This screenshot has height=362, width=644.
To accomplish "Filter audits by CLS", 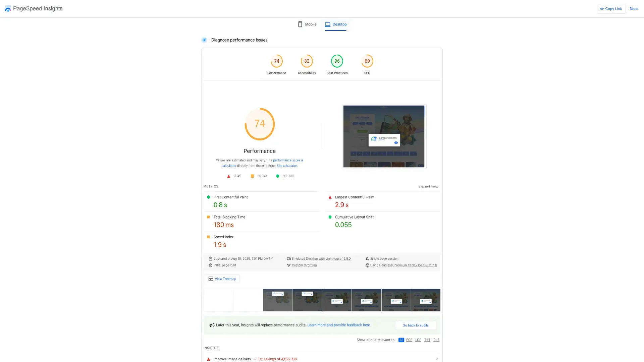I will coord(436,340).
